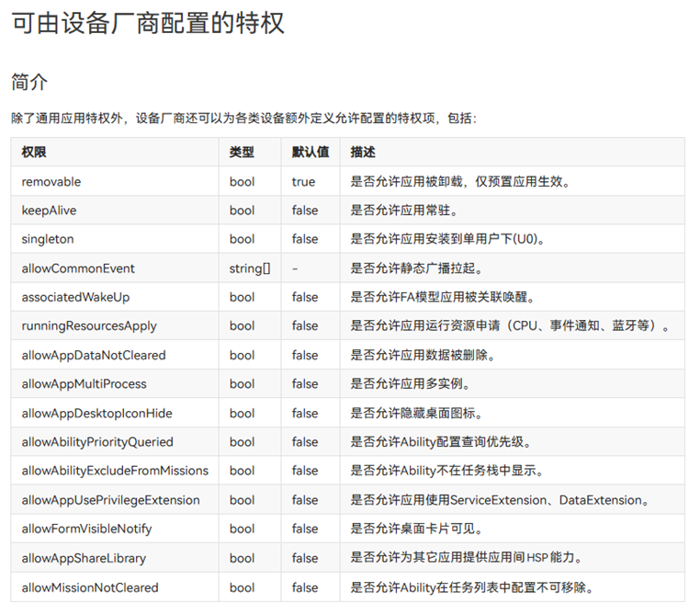Select the keepAlive permission row name
Viewport: 700px width, 615px height.
pos(50,211)
